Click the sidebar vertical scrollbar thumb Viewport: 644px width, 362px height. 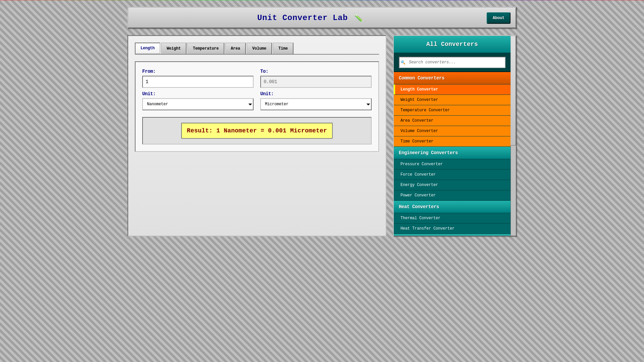513,90
